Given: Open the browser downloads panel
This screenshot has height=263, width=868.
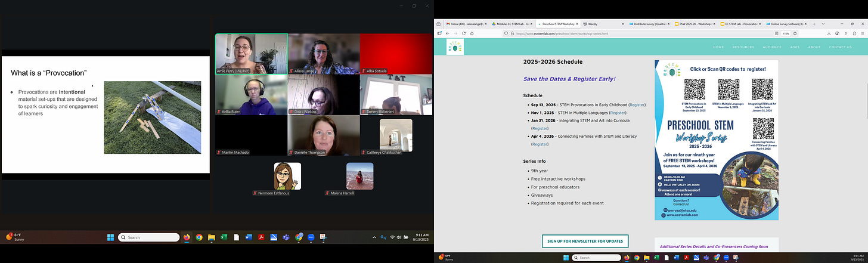Looking at the screenshot, I should 829,33.
